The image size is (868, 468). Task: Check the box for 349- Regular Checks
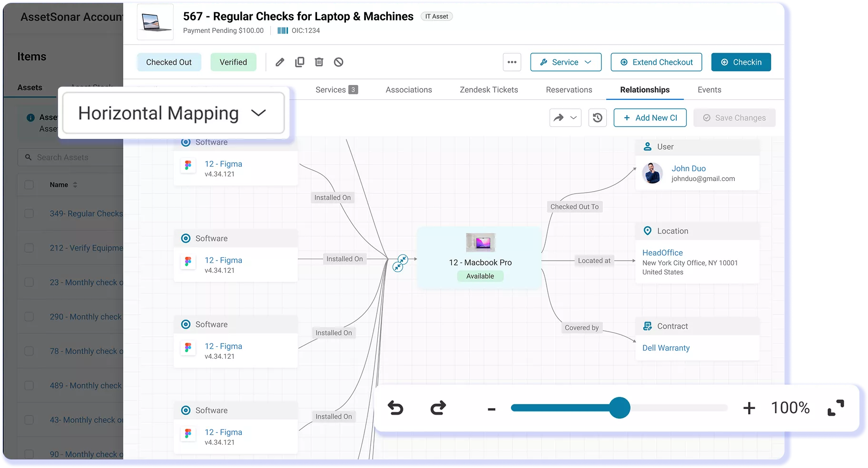click(29, 214)
